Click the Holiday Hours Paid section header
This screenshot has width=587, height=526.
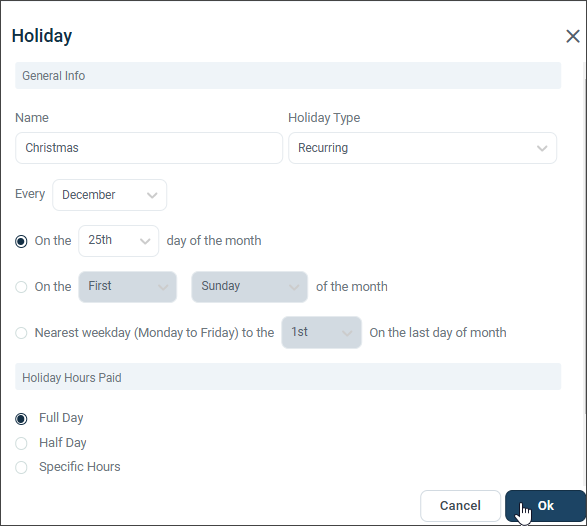(x=288, y=377)
